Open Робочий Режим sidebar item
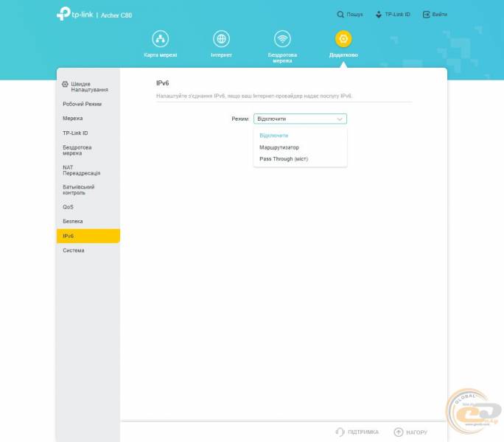Screen dimensions: 504x442 tap(88, 104)
